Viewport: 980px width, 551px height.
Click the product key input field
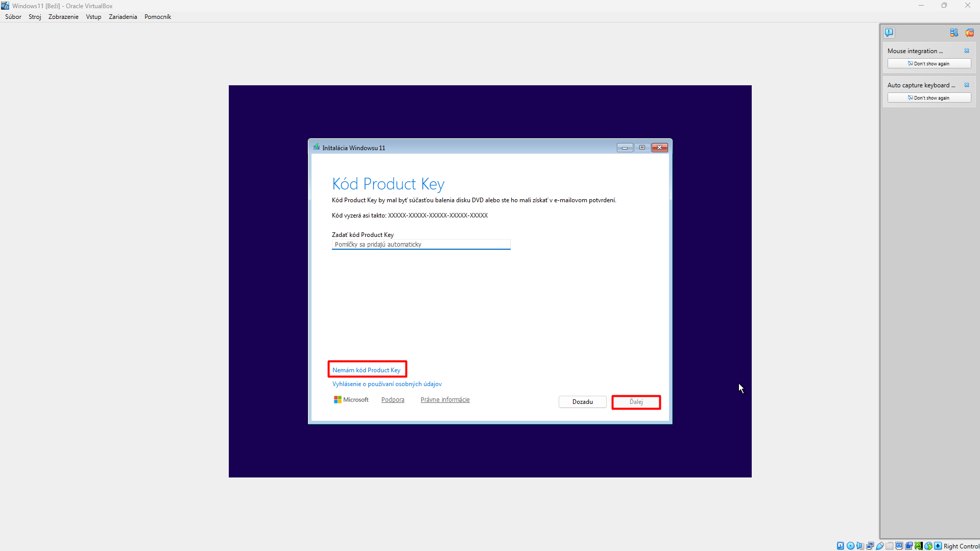421,245
